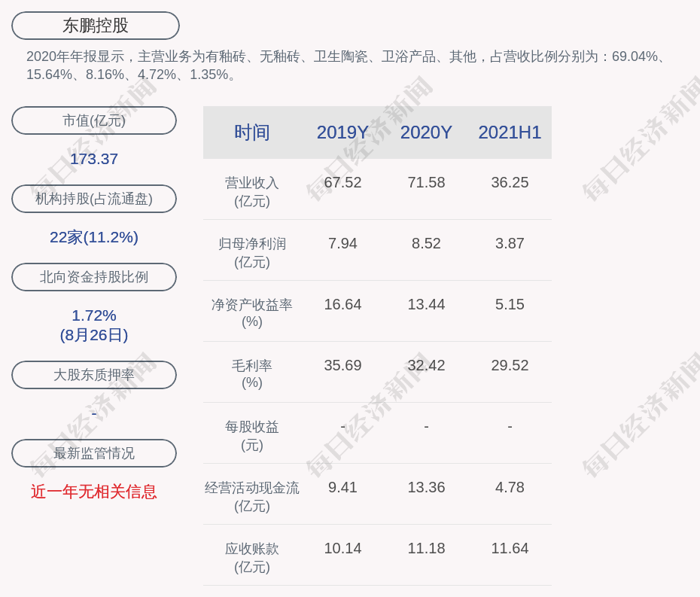
Task: Select the 71.58 revenue cell
Action: (x=426, y=182)
